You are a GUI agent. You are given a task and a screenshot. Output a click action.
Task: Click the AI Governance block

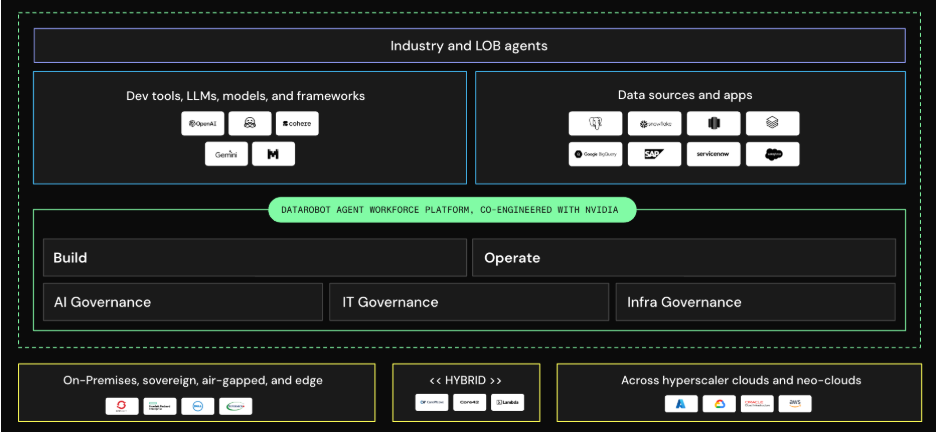[183, 302]
